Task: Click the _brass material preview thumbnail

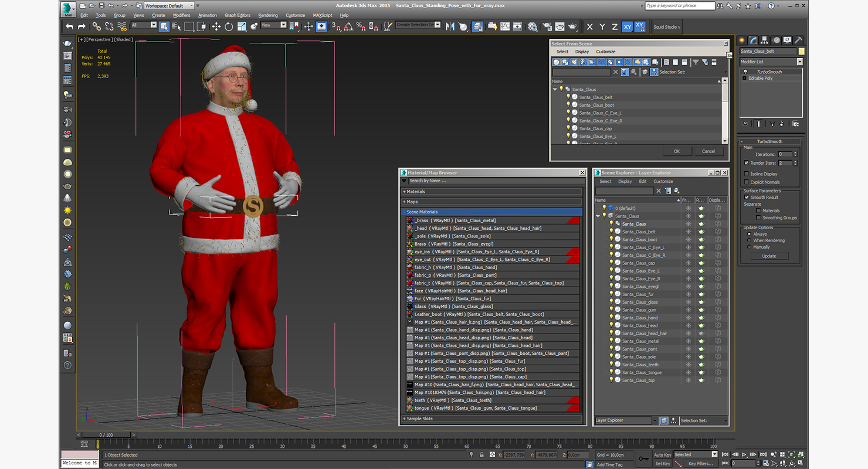Action: click(x=410, y=220)
